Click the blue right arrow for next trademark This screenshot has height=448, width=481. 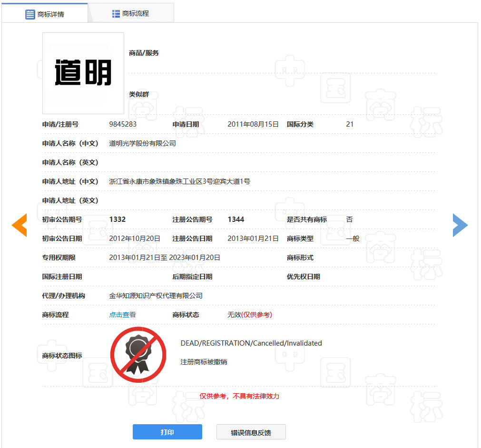(x=460, y=225)
